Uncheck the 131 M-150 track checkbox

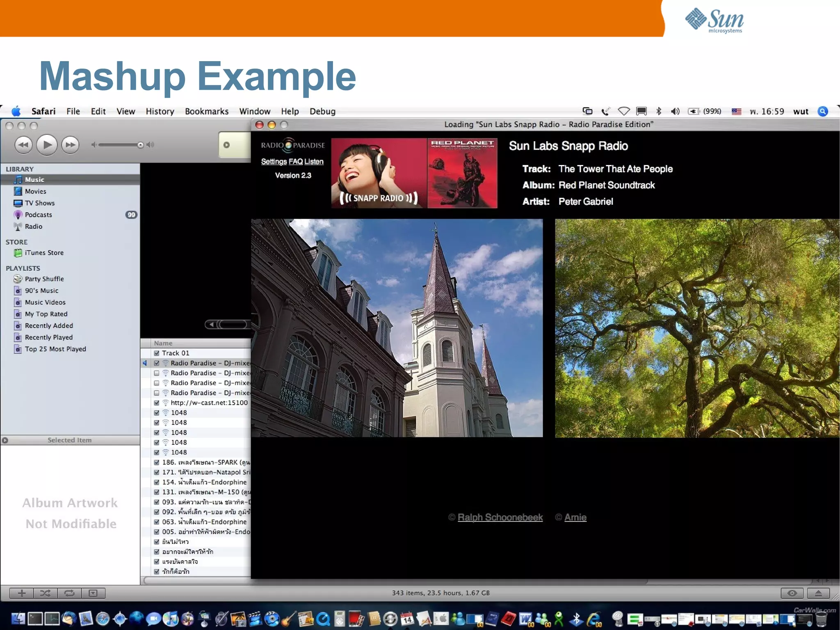point(157,492)
